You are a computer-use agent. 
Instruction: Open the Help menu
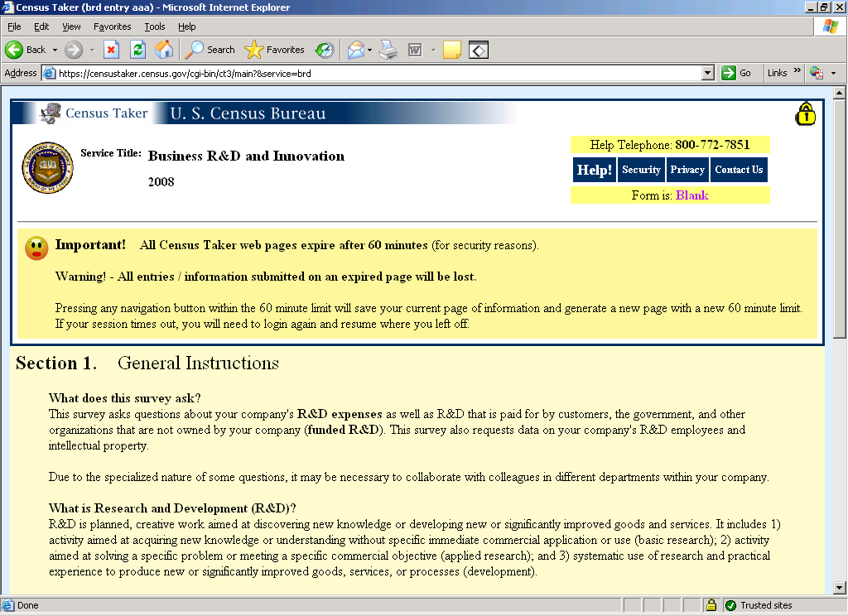coord(186,26)
